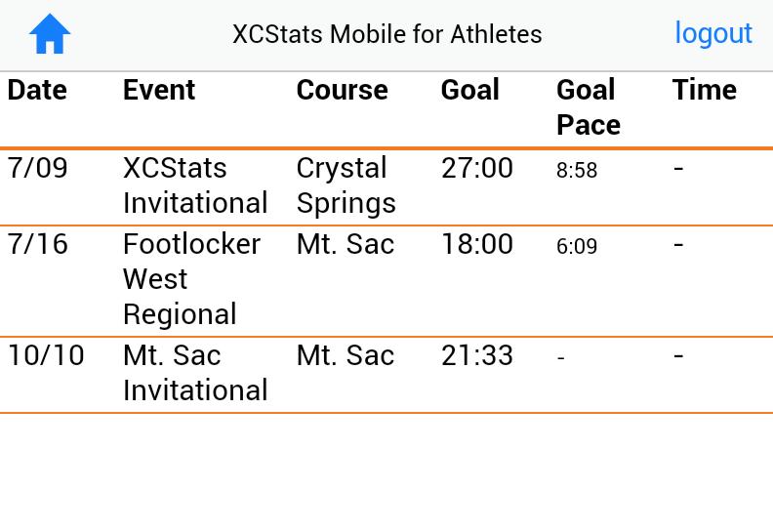Tap the Course column header
This screenshot has height=532, width=773.
click(342, 90)
